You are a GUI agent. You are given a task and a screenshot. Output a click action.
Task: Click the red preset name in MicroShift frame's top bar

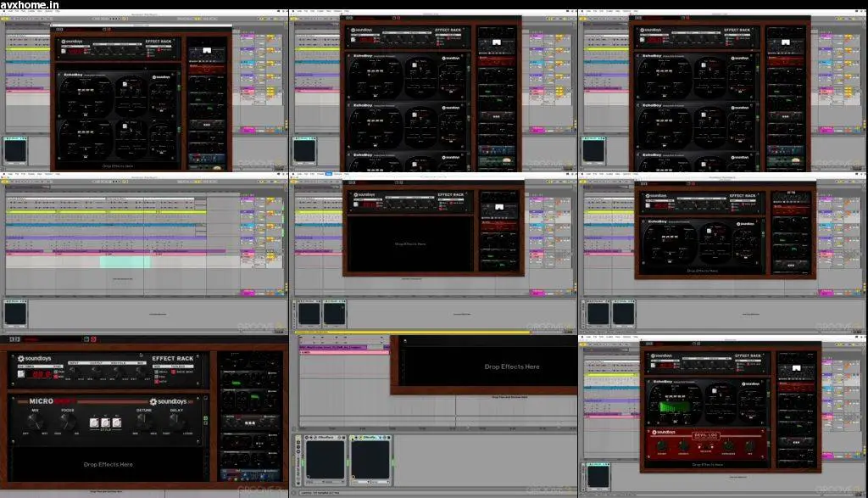click(x=31, y=339)
